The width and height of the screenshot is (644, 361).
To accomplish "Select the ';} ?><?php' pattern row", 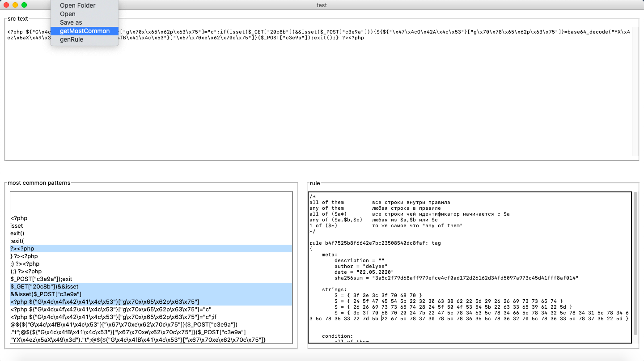I will tap(151, 264).
